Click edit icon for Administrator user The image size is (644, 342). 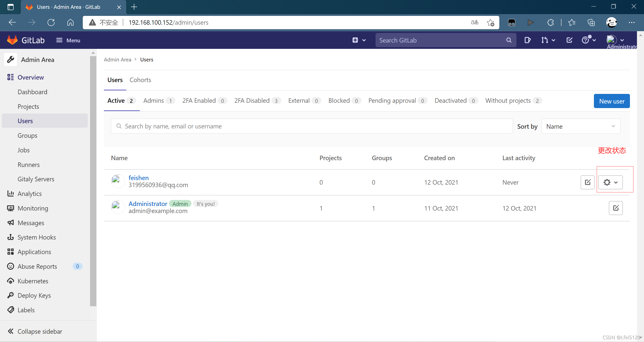click(x=616, y=208)
